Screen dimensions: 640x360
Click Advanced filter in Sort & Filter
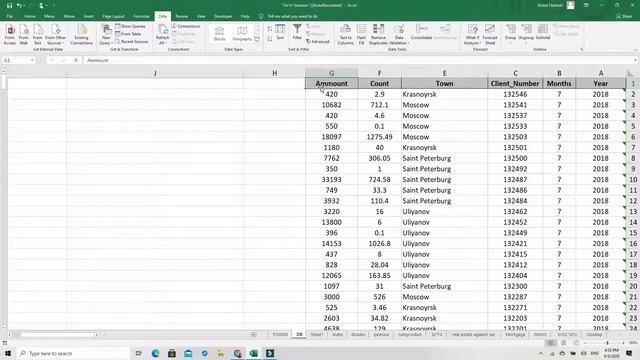318,42
